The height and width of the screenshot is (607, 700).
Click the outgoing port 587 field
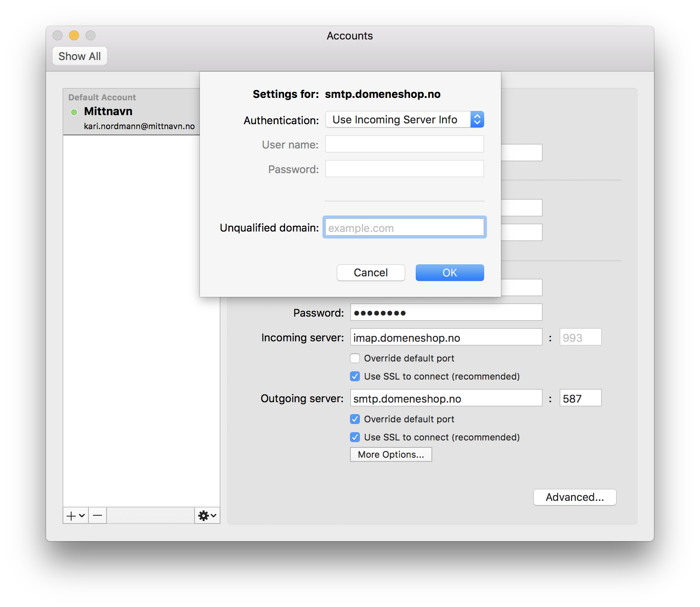point(580,398)
